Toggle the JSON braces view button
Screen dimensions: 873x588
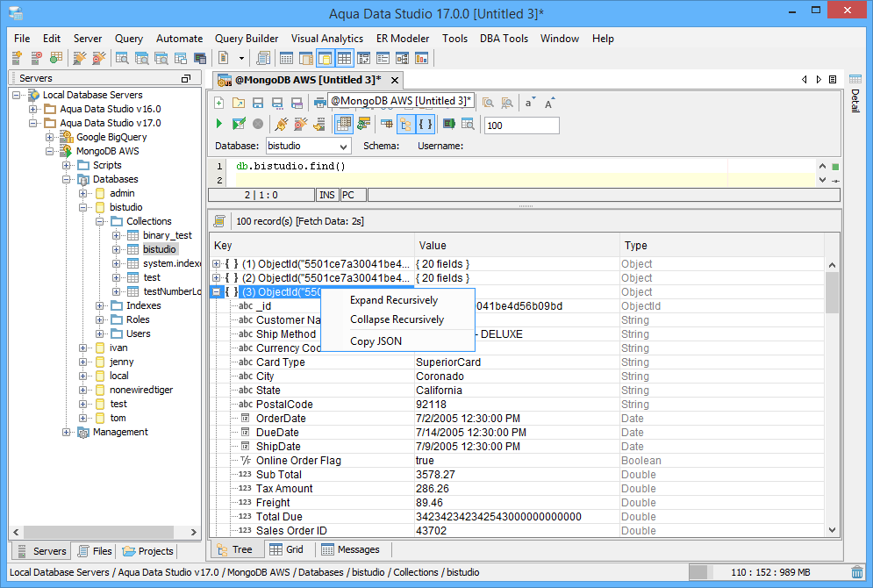426,124
